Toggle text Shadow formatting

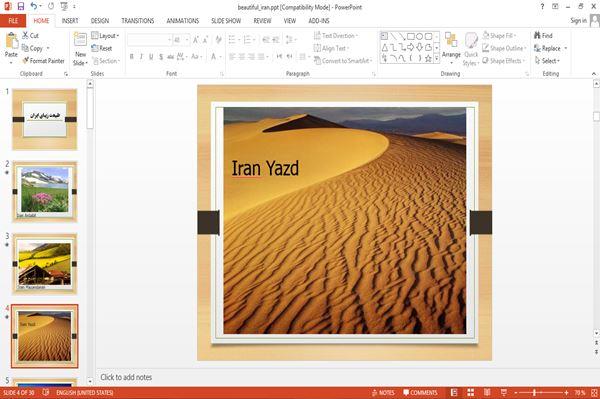click(x=161, y=57)
